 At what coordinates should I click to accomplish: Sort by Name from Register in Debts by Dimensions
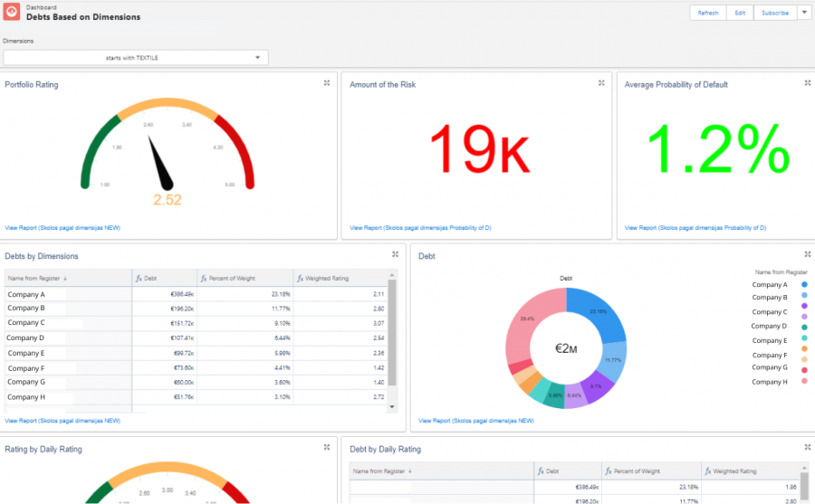(x=68, y=279)
